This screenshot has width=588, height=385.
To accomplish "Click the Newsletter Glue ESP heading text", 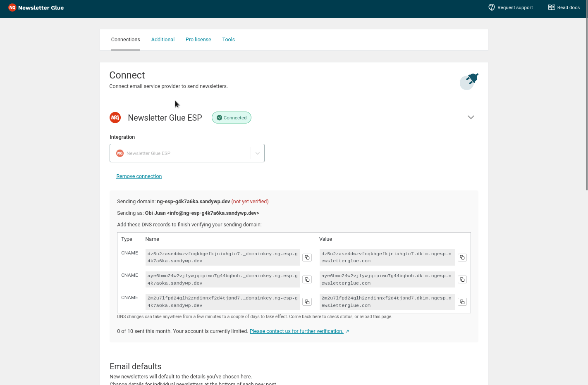I will click(165, 118).
